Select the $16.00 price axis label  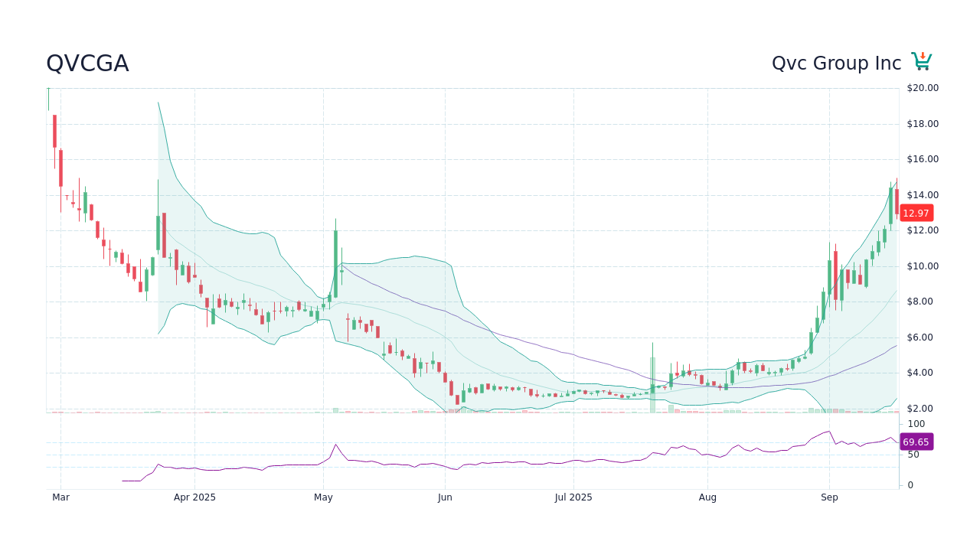click(x=923, y=159)
